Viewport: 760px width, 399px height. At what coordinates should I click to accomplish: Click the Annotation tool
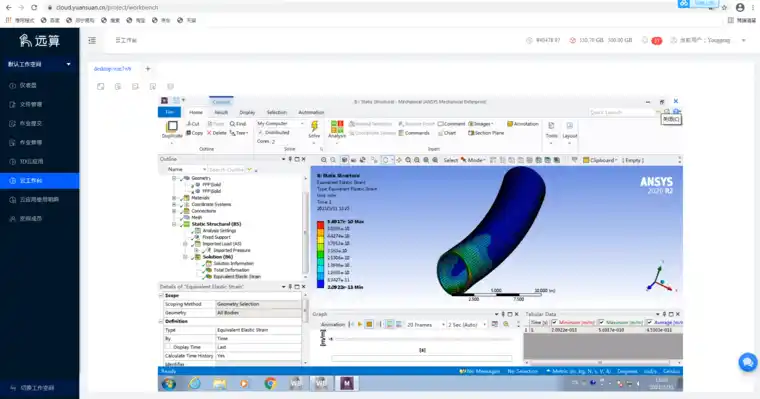click(522, 124)
